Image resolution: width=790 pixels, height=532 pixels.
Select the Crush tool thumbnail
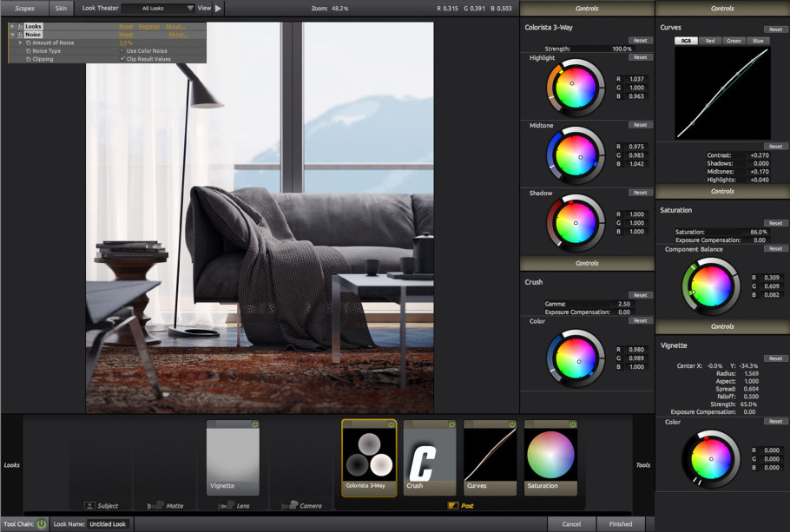[430, 458]
